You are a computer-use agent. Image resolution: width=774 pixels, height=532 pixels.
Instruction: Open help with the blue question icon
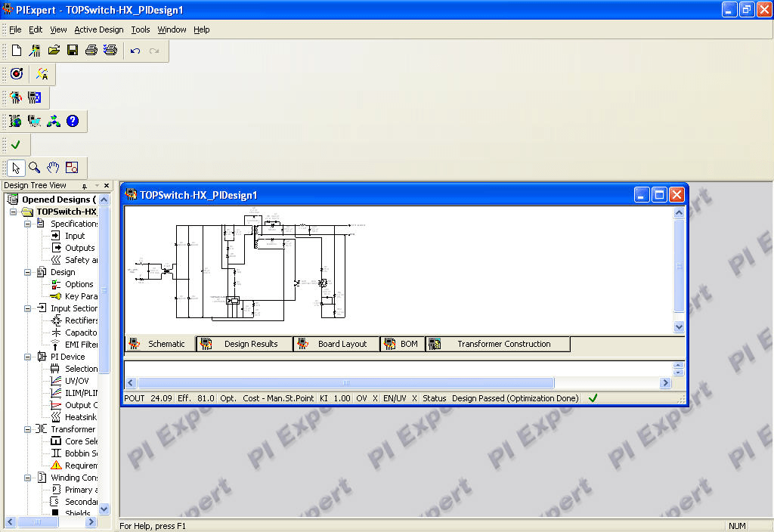click(x=72, y=121)
